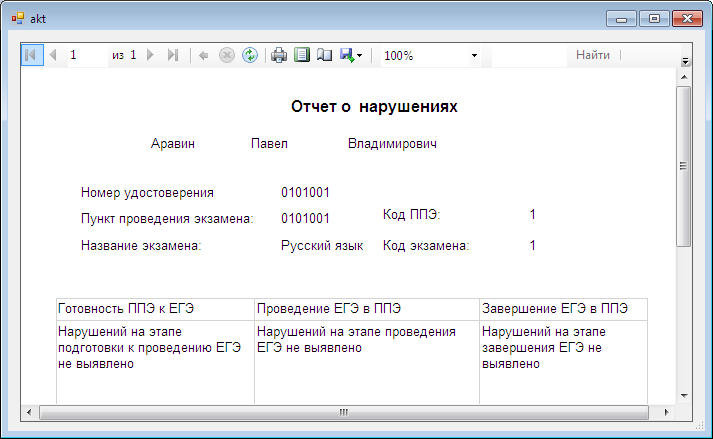713x439 pixels.
Task: Click the find text input box
Action: click(529, 56)
